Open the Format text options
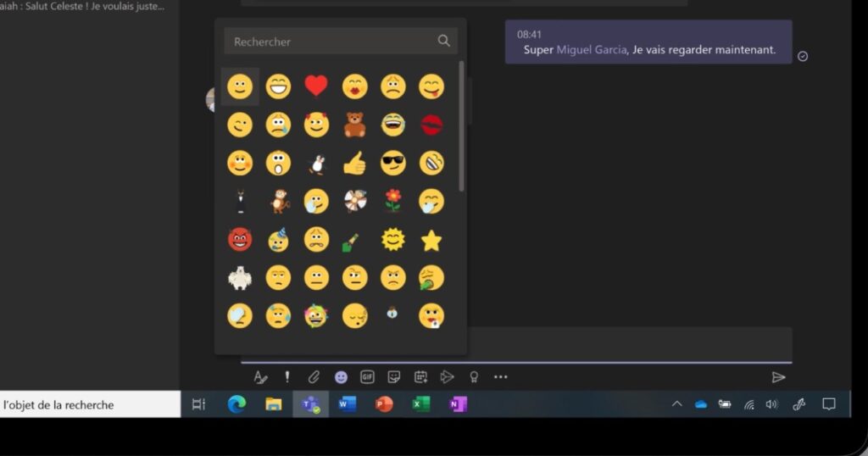The width and height of the screenshot is (868, 456). 260,377
